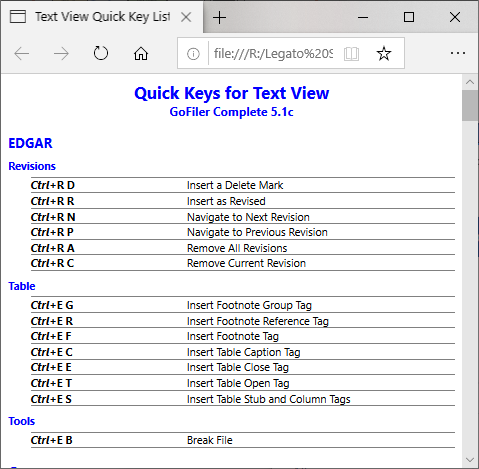Maximize the browser window
Viewport: 479px width, 469px height.
(x=409, y=17)
